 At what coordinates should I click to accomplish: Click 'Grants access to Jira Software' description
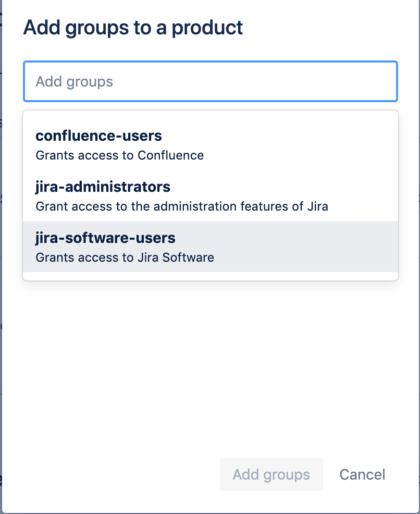(x=125, y=258)
